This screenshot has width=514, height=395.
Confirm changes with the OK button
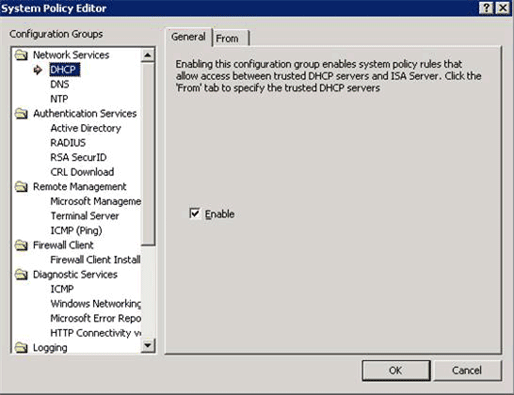[x=396, y=370]
